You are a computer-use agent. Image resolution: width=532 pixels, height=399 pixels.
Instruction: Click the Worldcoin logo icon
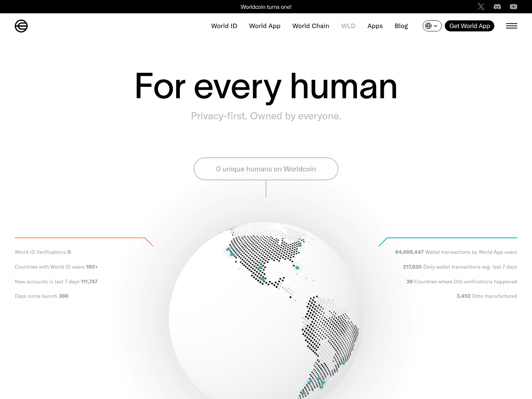pyautogui.click(x=21, y=26)
